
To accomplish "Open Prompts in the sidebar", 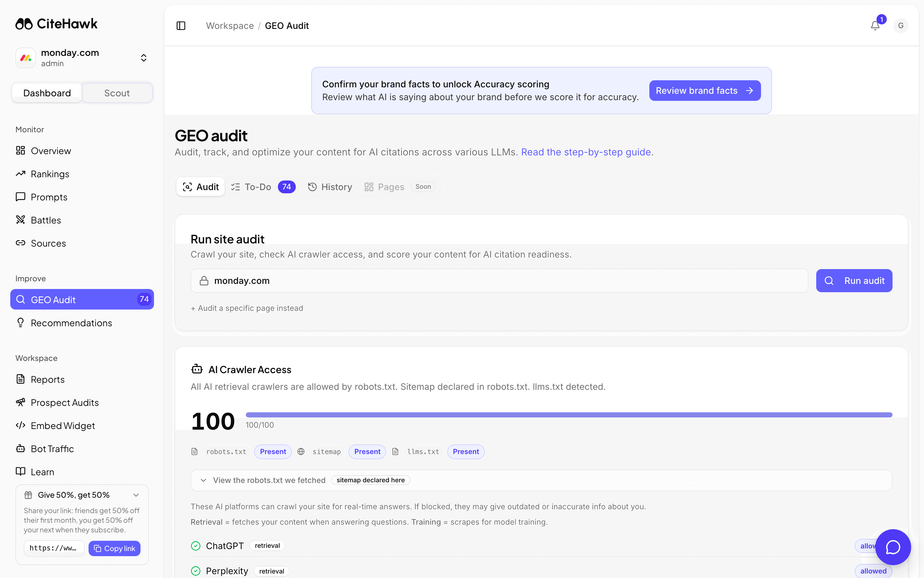I will (82, 197).
